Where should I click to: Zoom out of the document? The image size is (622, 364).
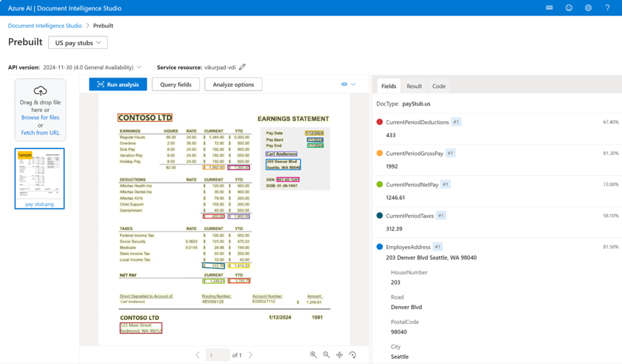click(326, 355)
